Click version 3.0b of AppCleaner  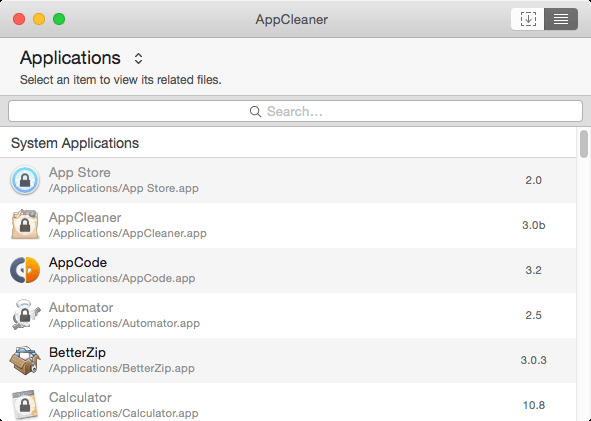[533, 225]
